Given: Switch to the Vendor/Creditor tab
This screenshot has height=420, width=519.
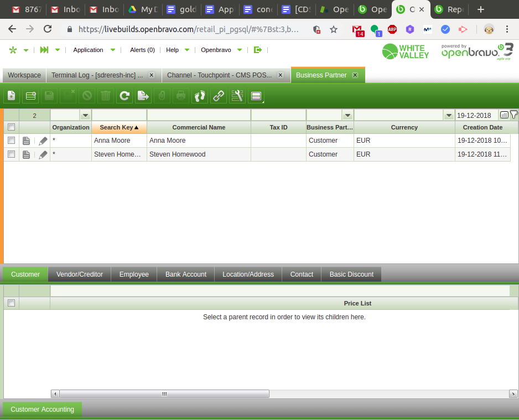Looking at the screenshot, I should (x=80, y=274).
